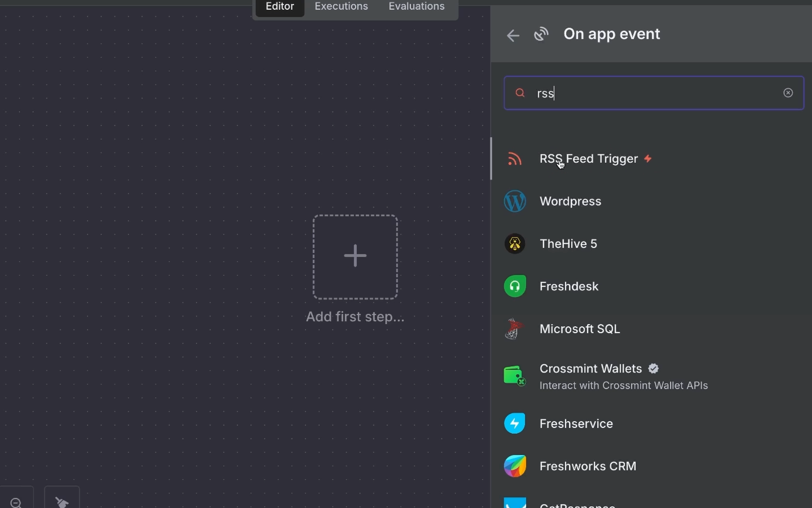812x508 pixels.
Task: Click the 'On app event' panel title
Action: pyautogui.click(x=612, y=34)
